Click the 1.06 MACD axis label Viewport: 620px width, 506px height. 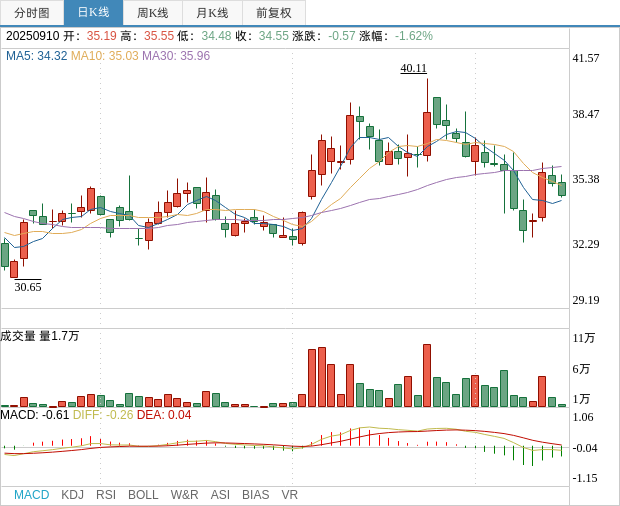pos(583,417)
